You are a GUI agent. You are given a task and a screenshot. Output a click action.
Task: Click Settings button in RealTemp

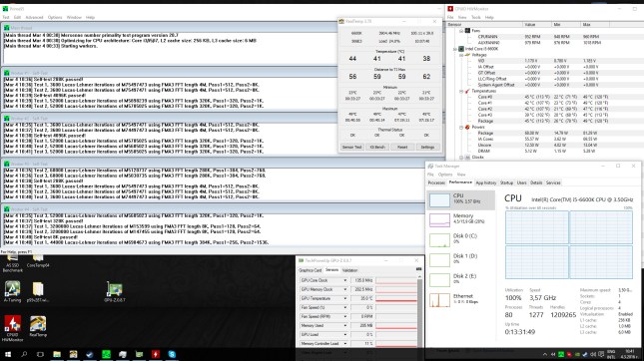pos(427,147)
